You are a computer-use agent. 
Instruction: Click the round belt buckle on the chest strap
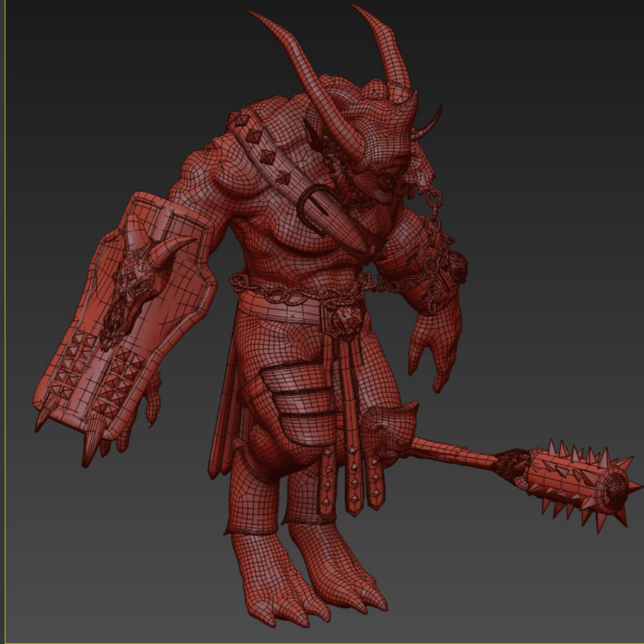[x=320, y=209]
